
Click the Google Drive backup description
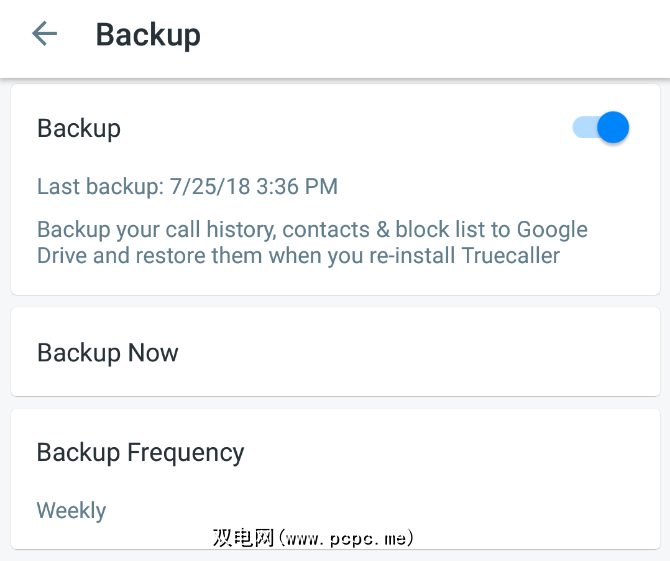(312, 242)
